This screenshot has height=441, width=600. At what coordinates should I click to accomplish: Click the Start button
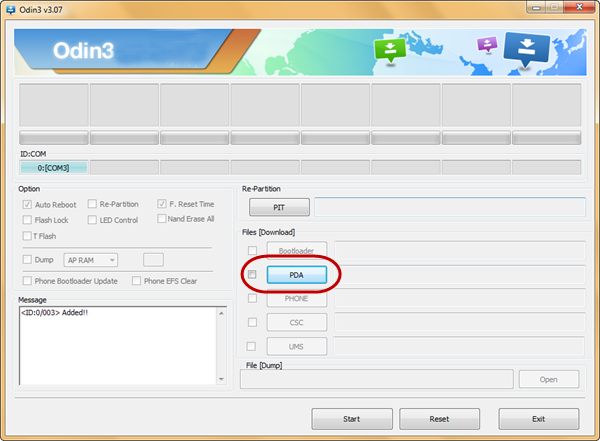coord(351,419)
